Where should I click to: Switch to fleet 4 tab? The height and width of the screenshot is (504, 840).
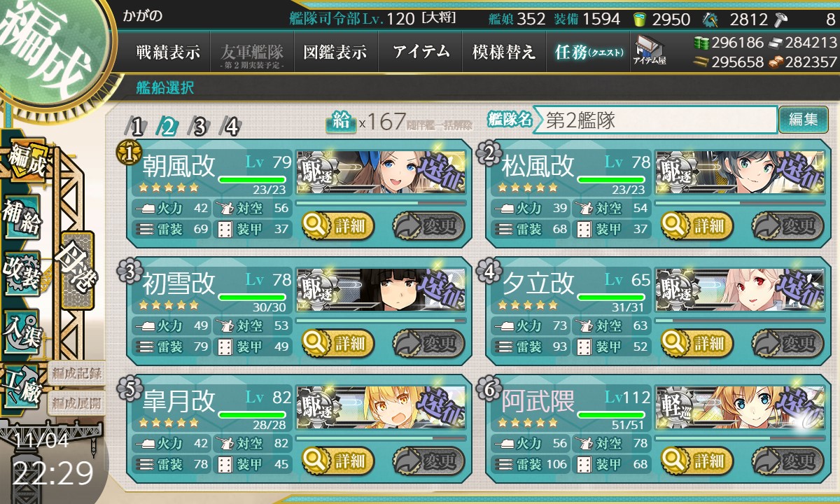click(230, 127)
